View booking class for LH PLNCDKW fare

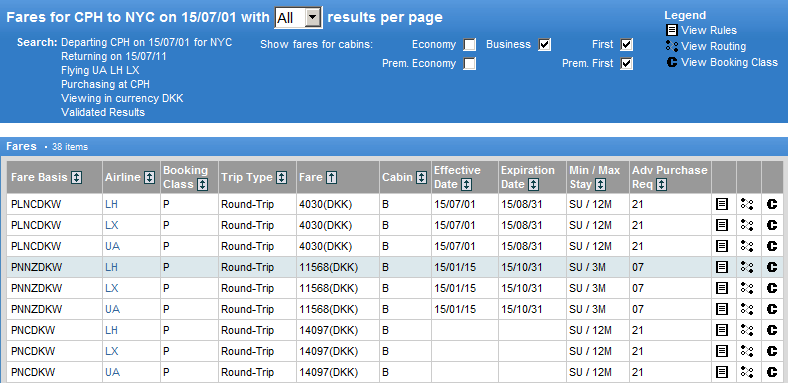coord(771,204)
